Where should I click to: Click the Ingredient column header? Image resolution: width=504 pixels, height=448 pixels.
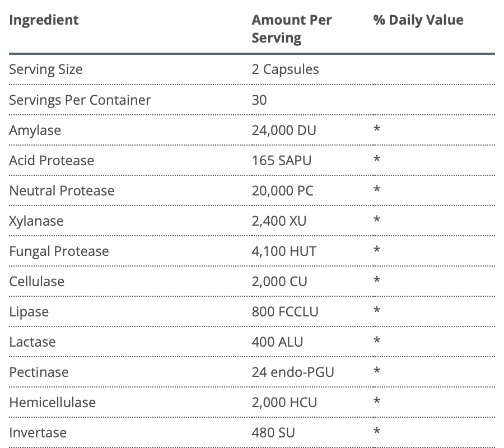click(x=44, y=20)
